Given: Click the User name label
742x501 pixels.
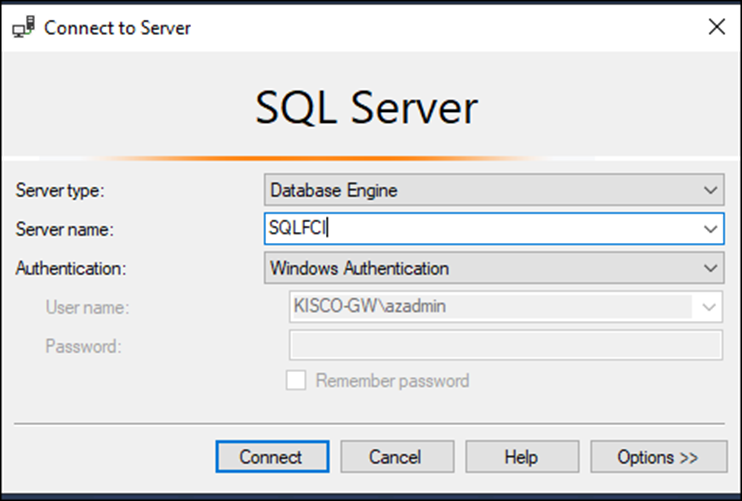Looking at the screenshot, I should (87, 307).
